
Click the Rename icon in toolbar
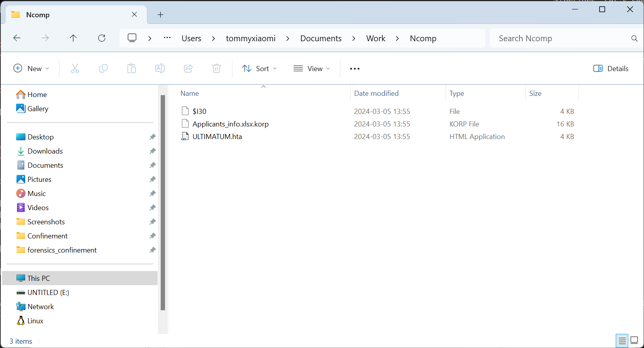coord(160,69)
